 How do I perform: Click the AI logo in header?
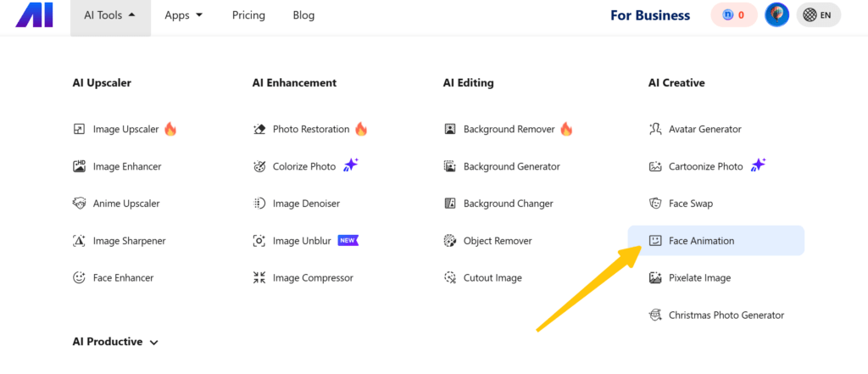(x=34, y=15)
